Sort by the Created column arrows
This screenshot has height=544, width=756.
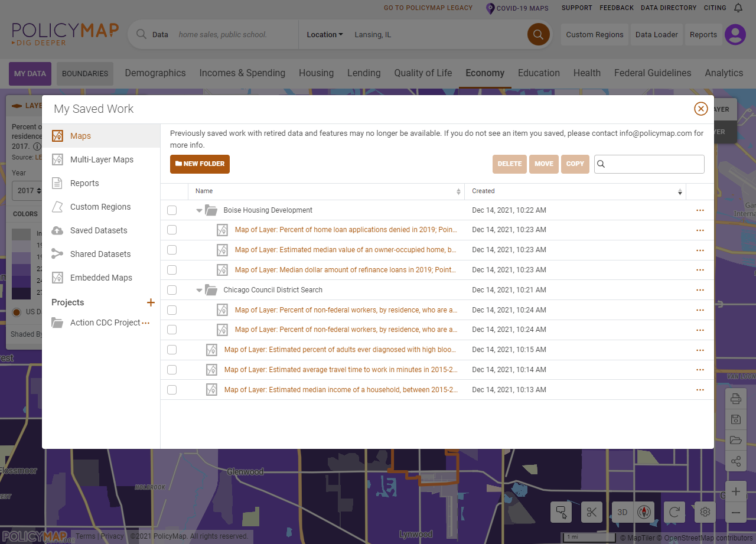point(680,191)
